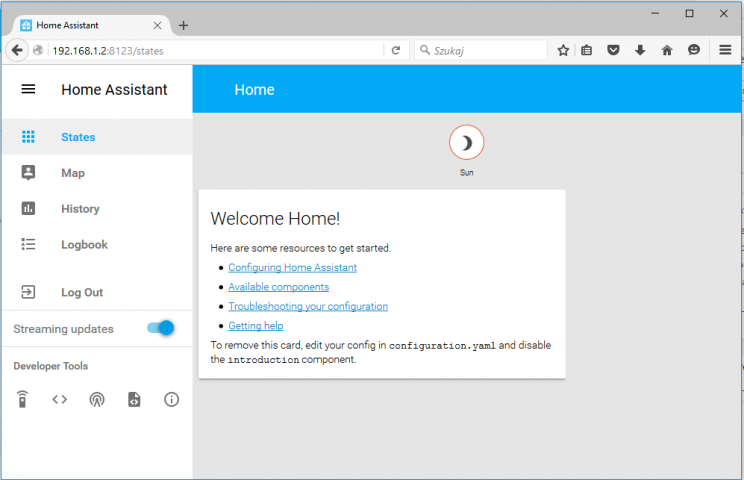Viewport: 744px width, 480px height.
Task: Reload the page with refresh button
Action: (396, 50)
